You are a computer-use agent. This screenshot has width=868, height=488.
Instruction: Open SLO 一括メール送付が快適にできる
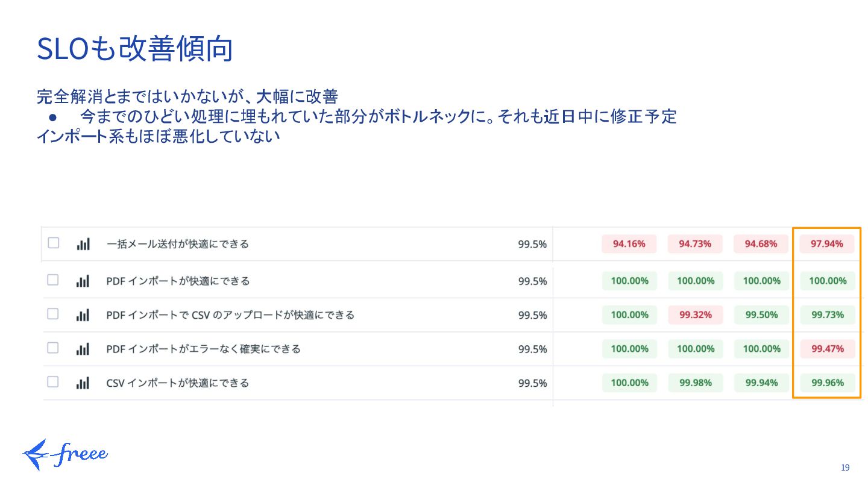[177, 244]
